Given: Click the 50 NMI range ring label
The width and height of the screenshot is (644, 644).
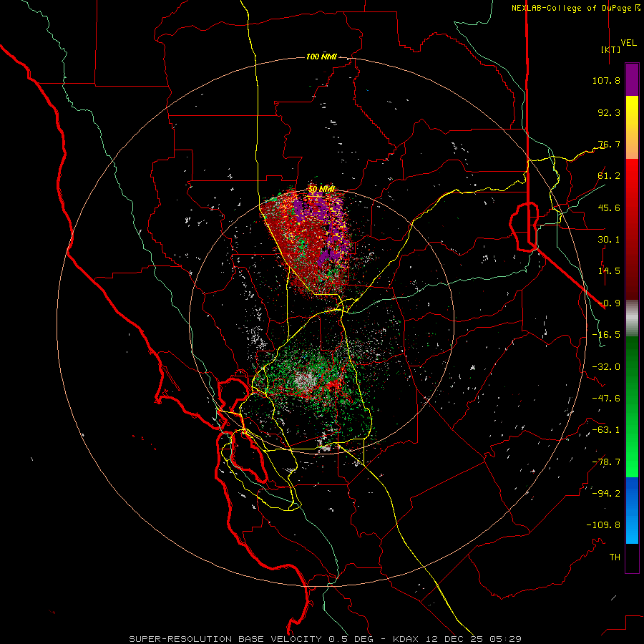Looking at the screenshot, I should 321,189.
